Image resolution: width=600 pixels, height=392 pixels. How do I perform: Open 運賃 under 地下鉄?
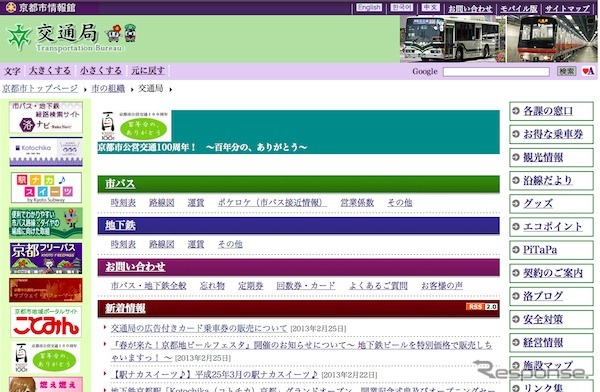pos(196,244)
